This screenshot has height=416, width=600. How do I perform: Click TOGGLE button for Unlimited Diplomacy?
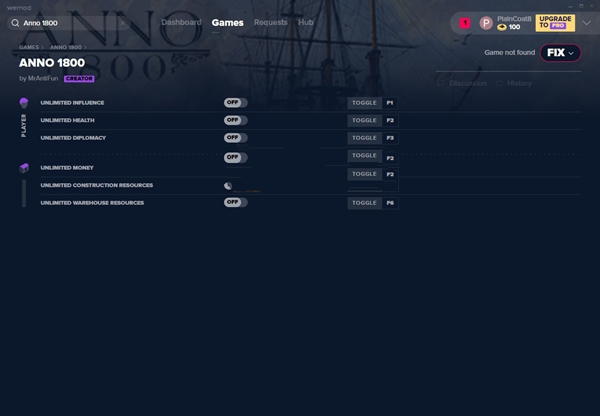[364, 138]
